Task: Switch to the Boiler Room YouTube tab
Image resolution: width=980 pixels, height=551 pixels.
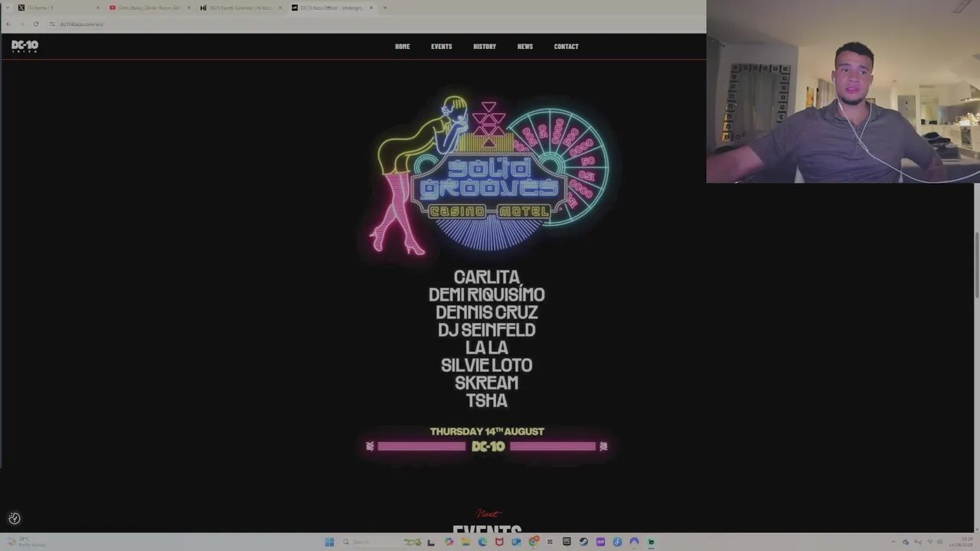Action: 149,8
